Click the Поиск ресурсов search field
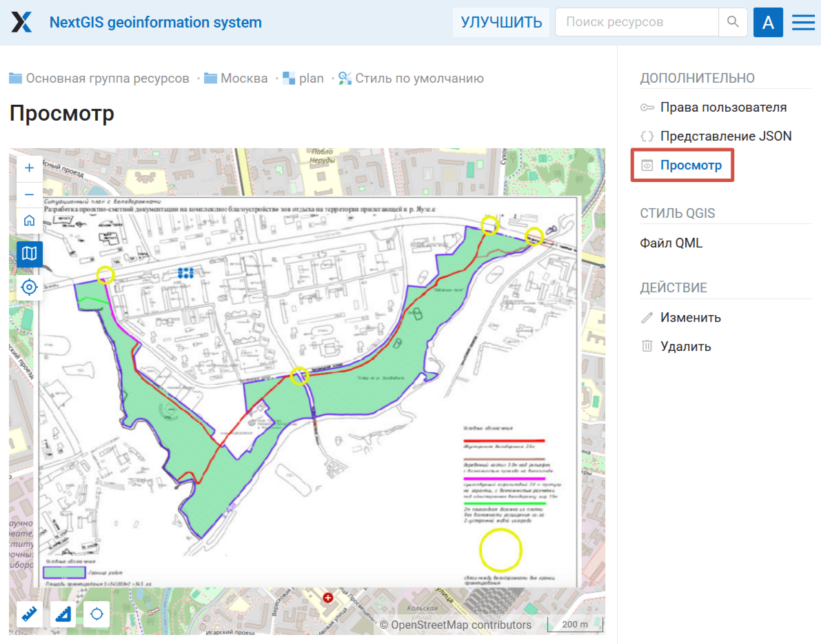 click(636, 23)
